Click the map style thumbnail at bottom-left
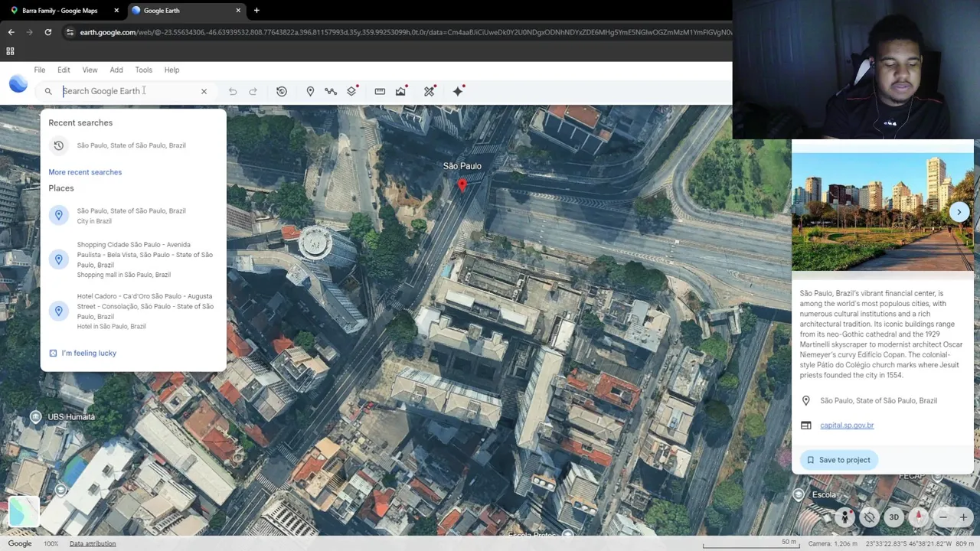Screen dimensions: 980x551 click(24, 511)
